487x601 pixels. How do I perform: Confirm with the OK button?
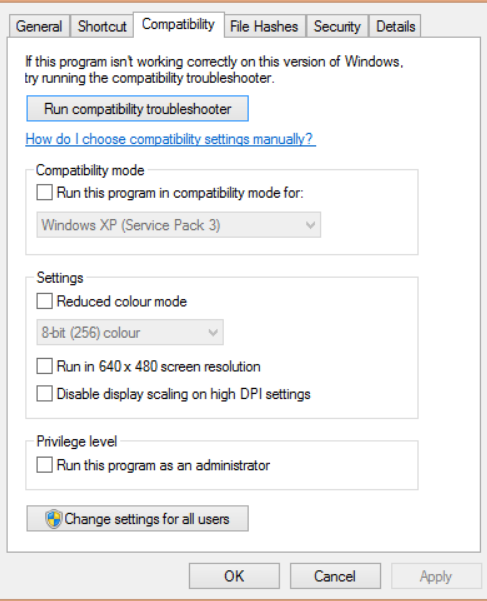[x=234, y=576]
